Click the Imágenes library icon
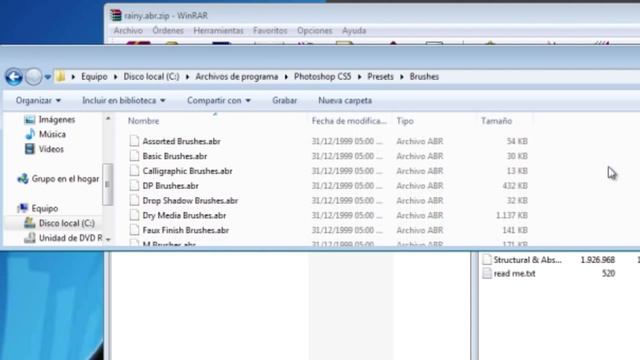640x360 pixels. pos(29,120)
